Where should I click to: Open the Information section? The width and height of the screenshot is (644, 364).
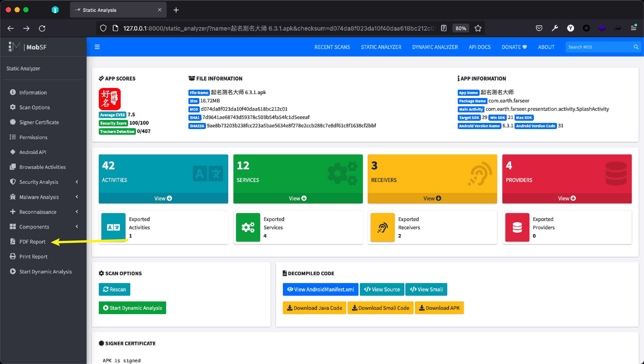tap(33, 92)
